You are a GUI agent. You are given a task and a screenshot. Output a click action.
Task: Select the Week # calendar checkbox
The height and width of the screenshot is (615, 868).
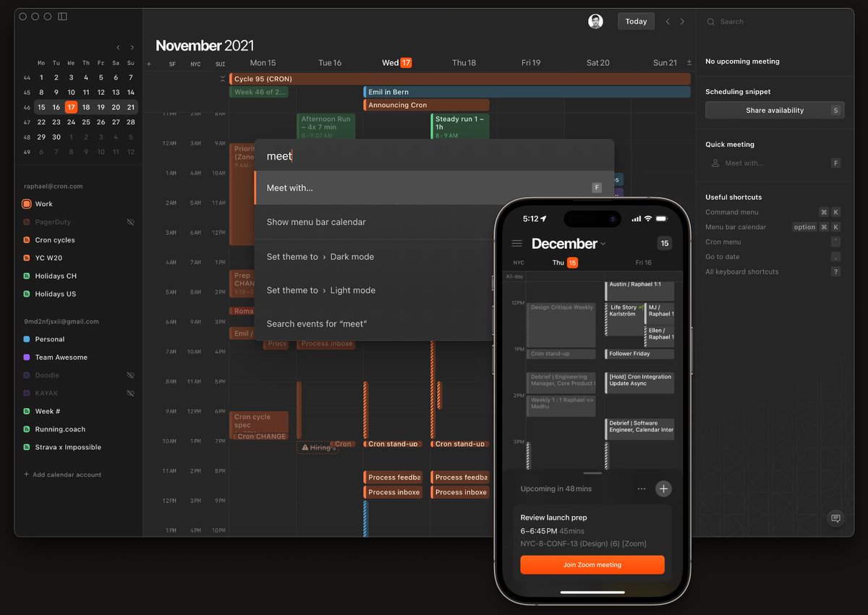[x=27, y=411]
